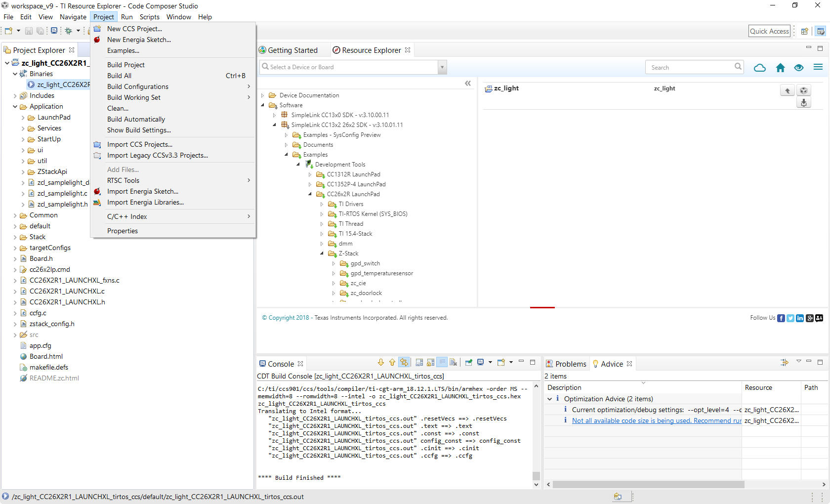This screenshot has height=504, width=830.
Task: Click the Display Selected Console icon
Action: (480, 363)
